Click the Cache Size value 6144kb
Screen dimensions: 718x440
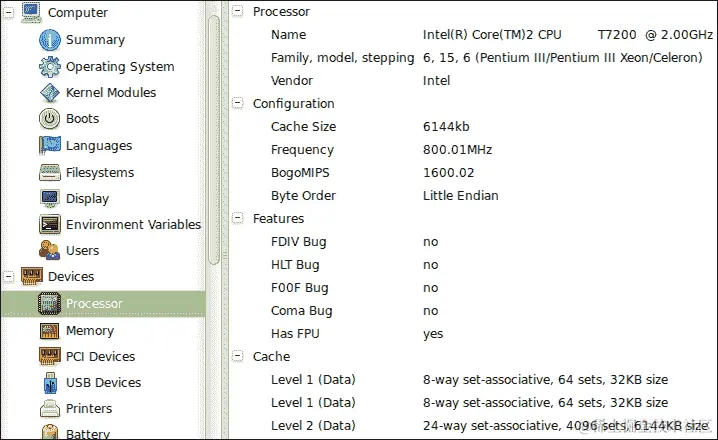click(x=446, y=127)
